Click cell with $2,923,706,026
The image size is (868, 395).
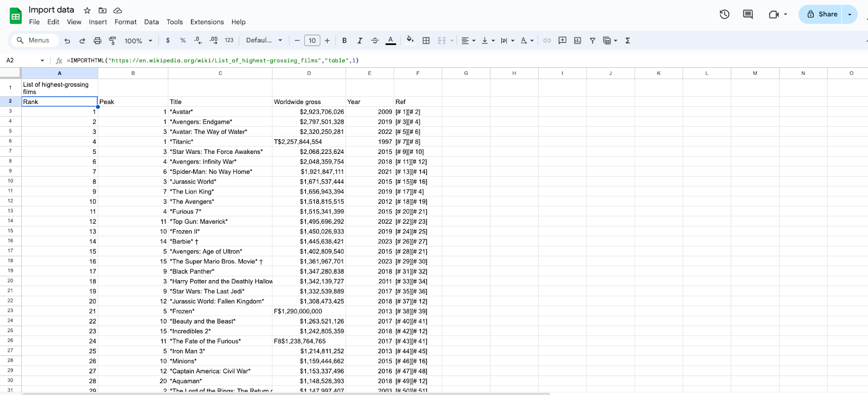pos(309,112)
